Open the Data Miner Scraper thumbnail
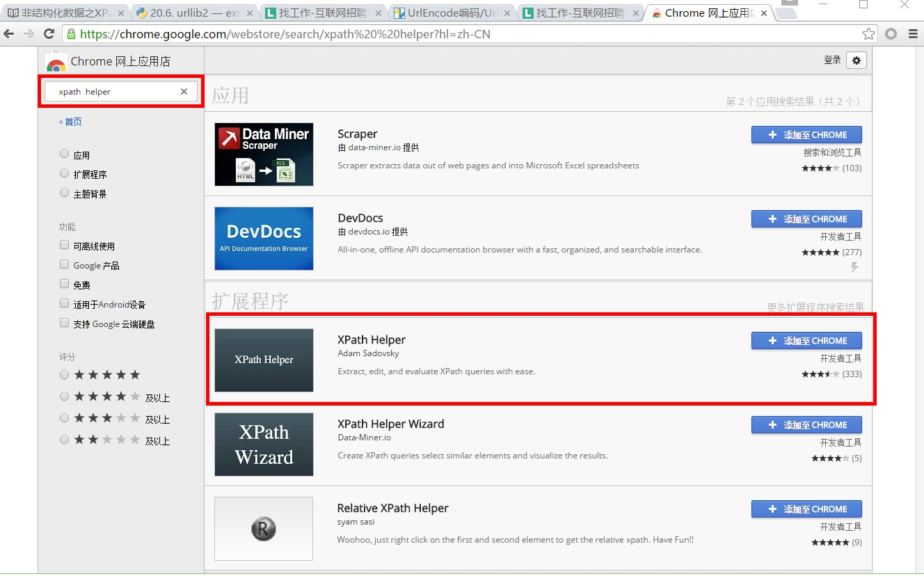 (264, 154)
